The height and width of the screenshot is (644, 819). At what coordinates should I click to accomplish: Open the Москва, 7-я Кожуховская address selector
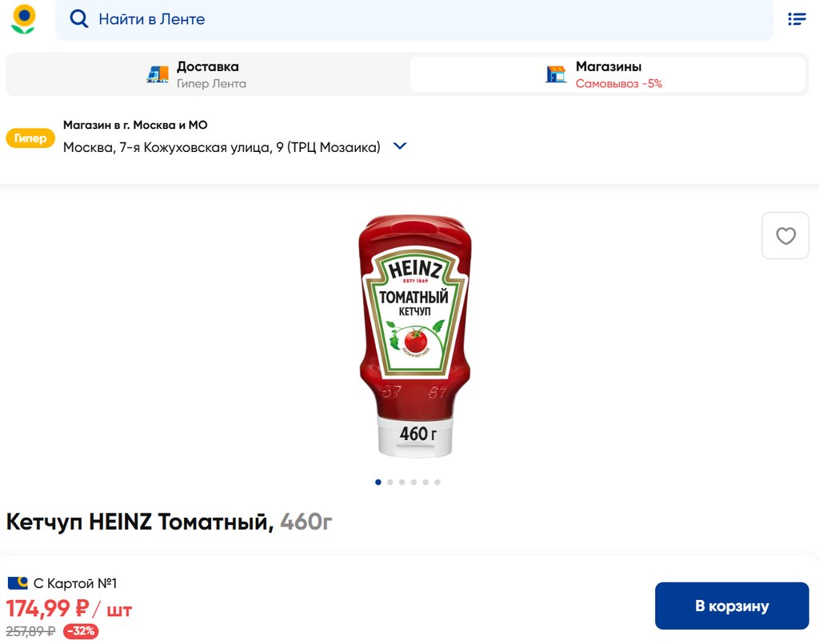222,147
